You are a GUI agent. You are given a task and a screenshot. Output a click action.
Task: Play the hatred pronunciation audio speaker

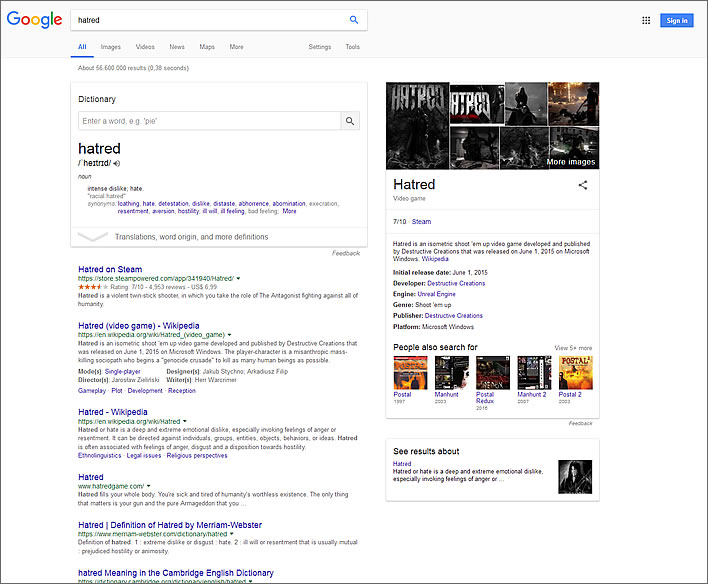pyautogui.click(x=116, y=164)
